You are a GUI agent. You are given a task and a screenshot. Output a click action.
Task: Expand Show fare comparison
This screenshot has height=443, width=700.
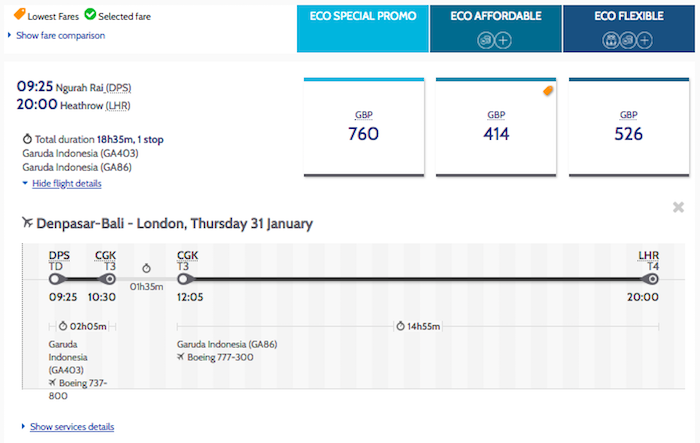pos(60,35)
